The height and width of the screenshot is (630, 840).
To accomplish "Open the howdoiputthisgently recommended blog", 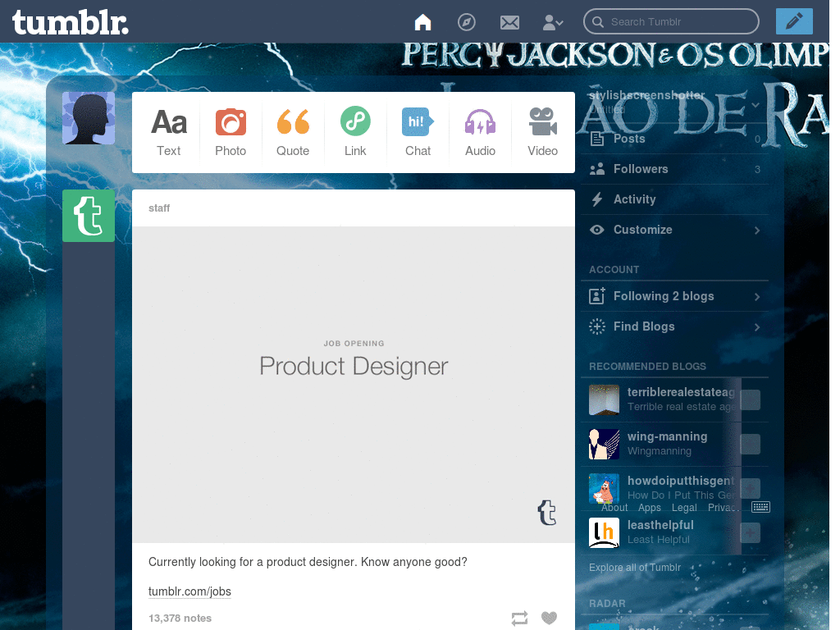I will (681, 481).
